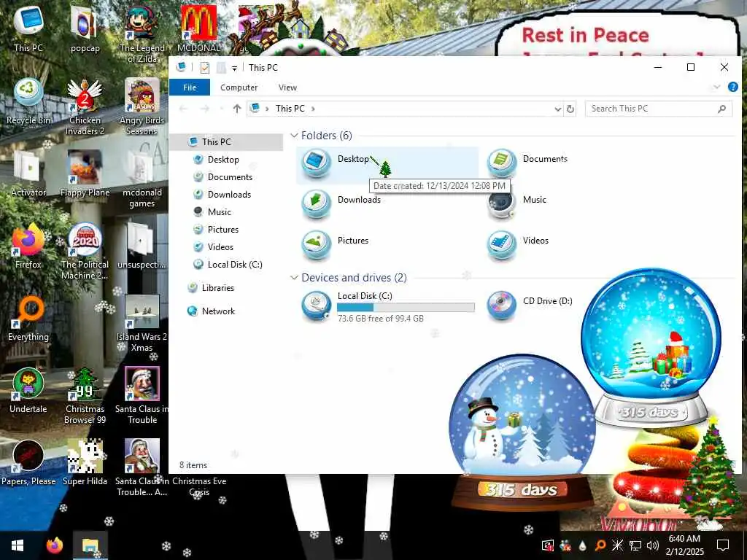Expand the ribbon with the chevron

[x=716, y=87]
